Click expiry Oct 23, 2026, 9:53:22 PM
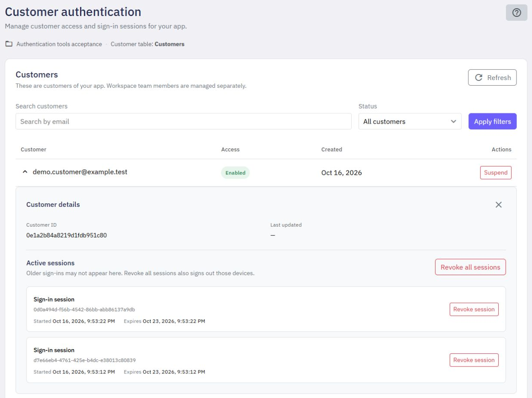532x398 pixels. [174, 321]
